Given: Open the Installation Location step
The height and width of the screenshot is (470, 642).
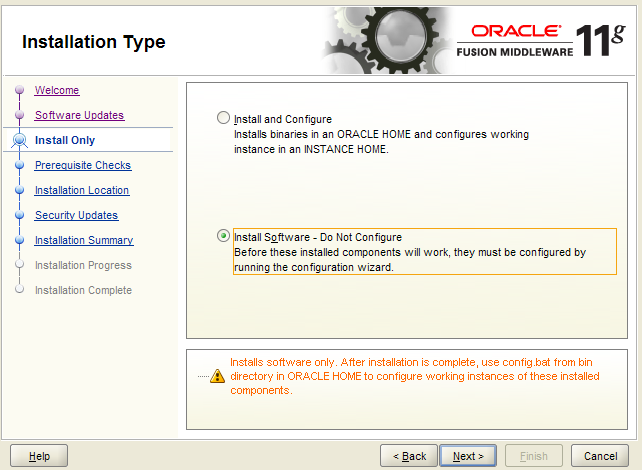Looking at the screenshot, I should 81,190.
